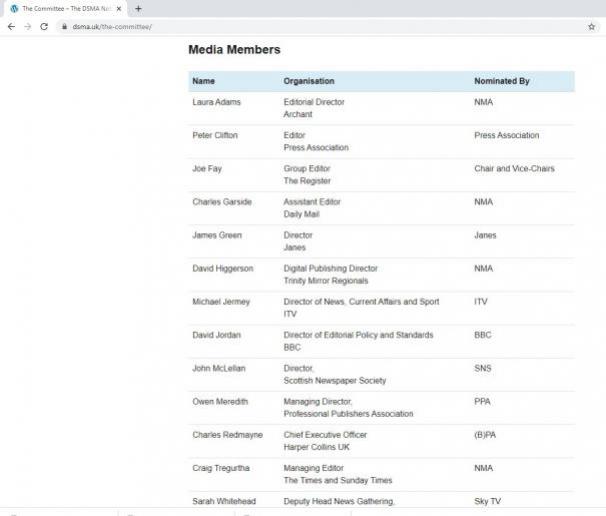Close The Committee browser tab

[118, 8]
